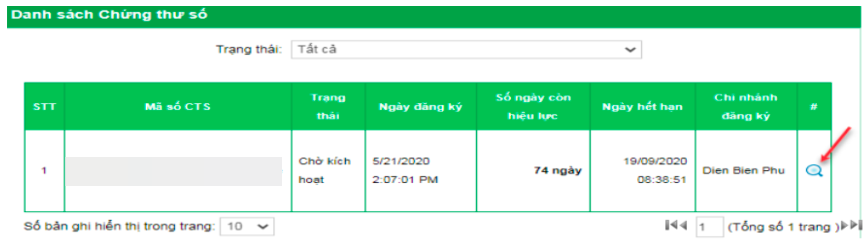The width and height of the screenshot is (868, 245).
Task: Click the Mã số CTS column header
Action: (x=177, y=106)
